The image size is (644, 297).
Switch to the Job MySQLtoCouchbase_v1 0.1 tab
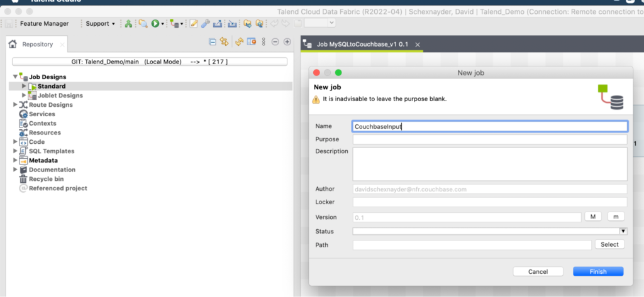pyautogui.click(x=363, y=45)
